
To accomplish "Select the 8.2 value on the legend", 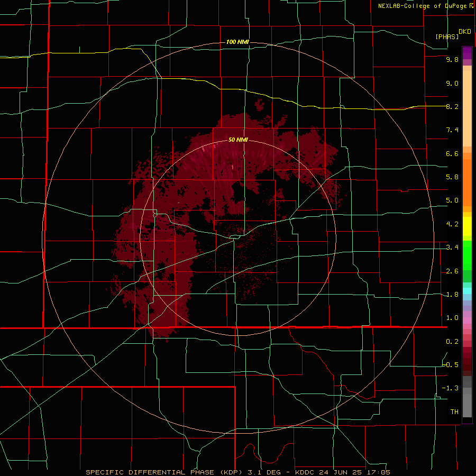I will [452, 106].
